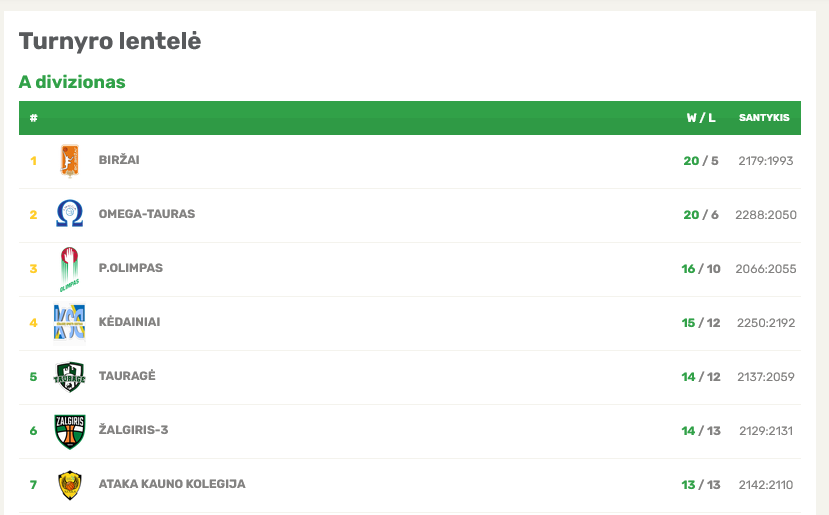This screenshot has width=829, height=515.
Task: Click Omega-Tauras score ratio 2288:2050
Action: (766, 215)
